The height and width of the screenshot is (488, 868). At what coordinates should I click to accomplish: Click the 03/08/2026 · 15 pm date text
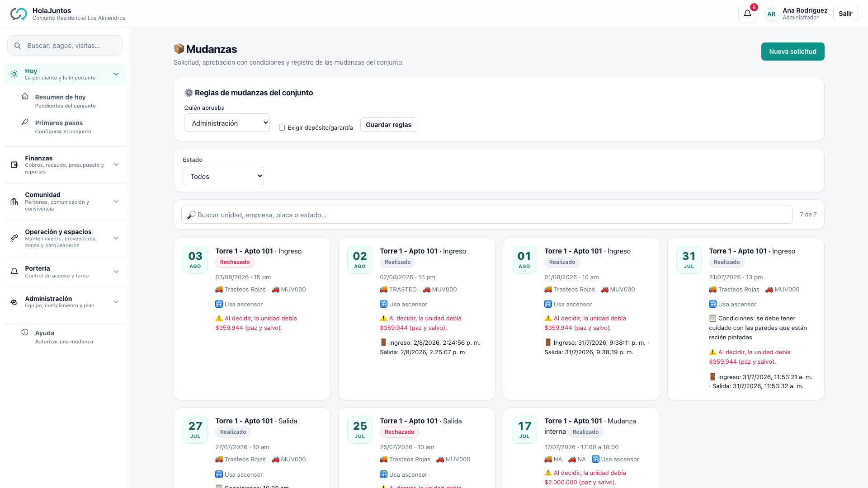click(x=243, y=277)
